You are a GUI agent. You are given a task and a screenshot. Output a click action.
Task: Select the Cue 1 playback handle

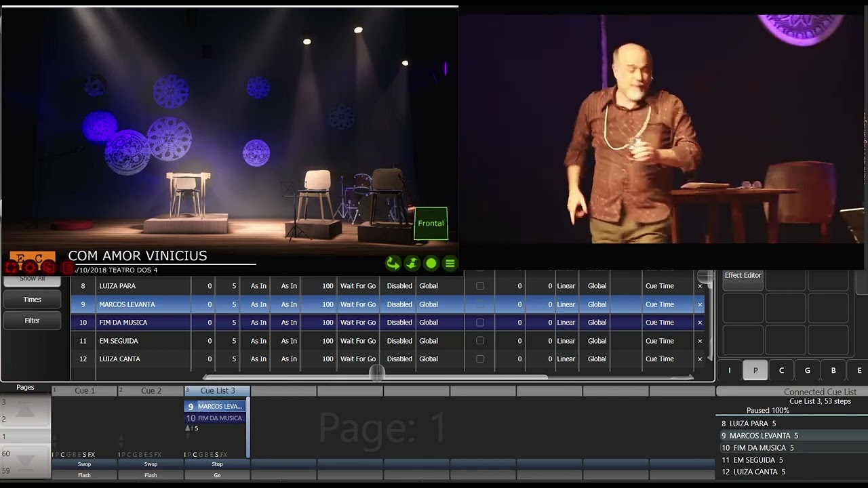[x=84, y=391]
